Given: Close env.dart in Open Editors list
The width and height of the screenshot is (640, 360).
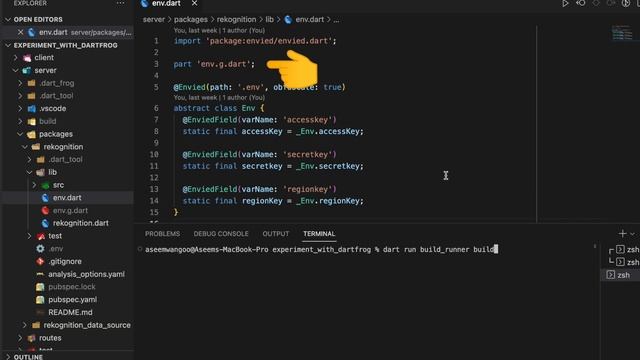Looking at the screenshot, I should pyautogui.click(x=20, y=32).
